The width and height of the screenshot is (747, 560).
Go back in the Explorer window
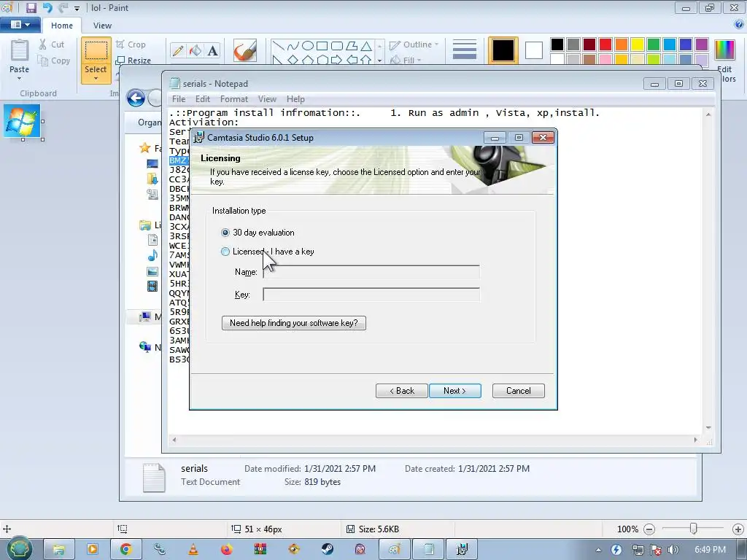tap(136, 98)
